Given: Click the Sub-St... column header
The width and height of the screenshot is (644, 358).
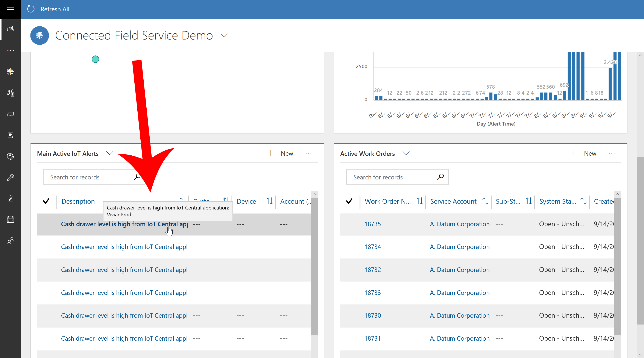Looking at the screenshot, I should click(508, 201).
